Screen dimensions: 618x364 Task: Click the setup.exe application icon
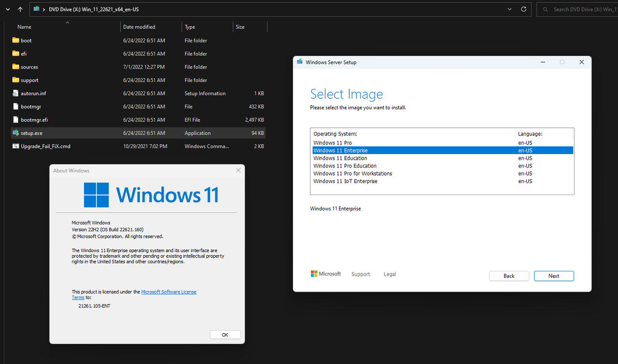coord(15,133)
